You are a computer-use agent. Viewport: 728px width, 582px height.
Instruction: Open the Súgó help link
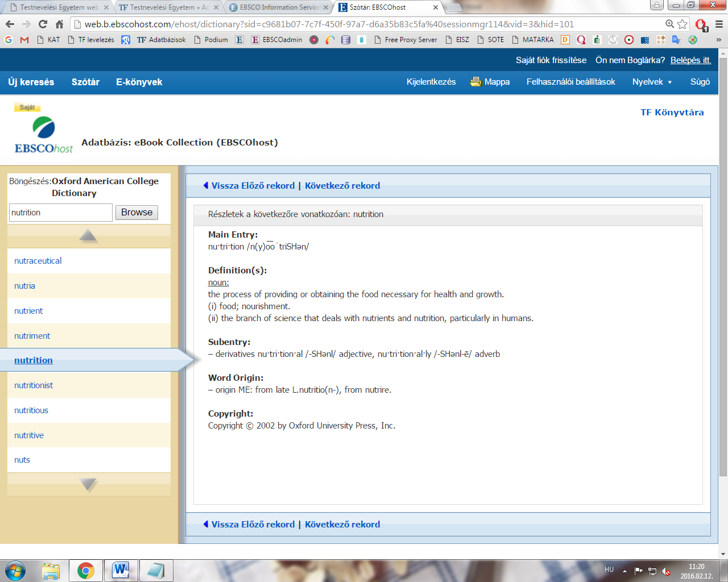tap(700, 82)
